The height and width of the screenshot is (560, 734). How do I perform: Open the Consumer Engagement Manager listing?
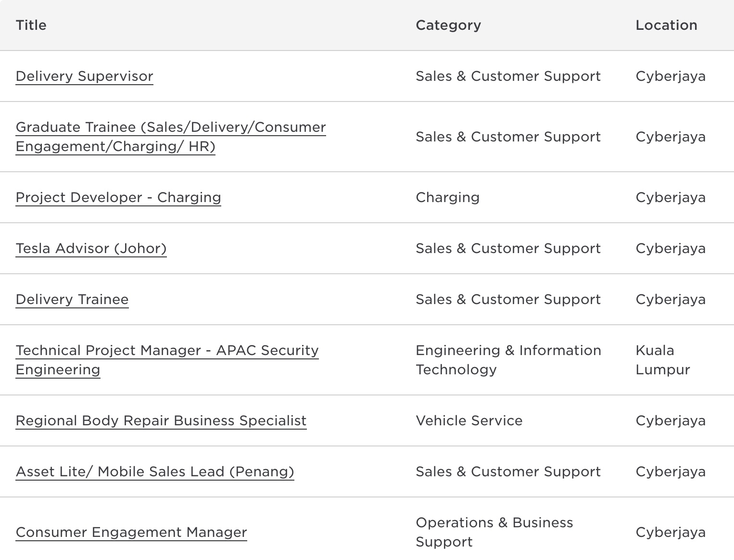pos(131,532)
